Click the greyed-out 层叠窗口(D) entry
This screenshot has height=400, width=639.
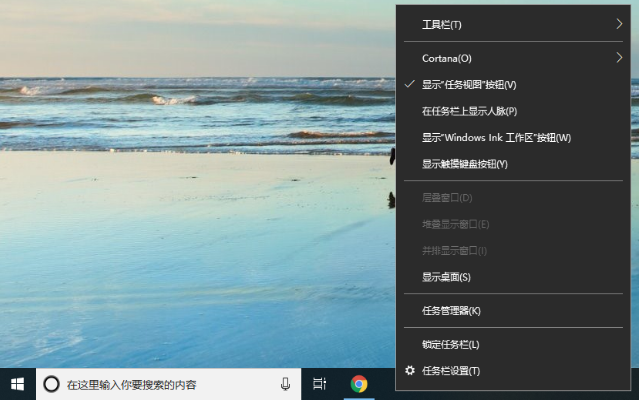click(447, 198)
